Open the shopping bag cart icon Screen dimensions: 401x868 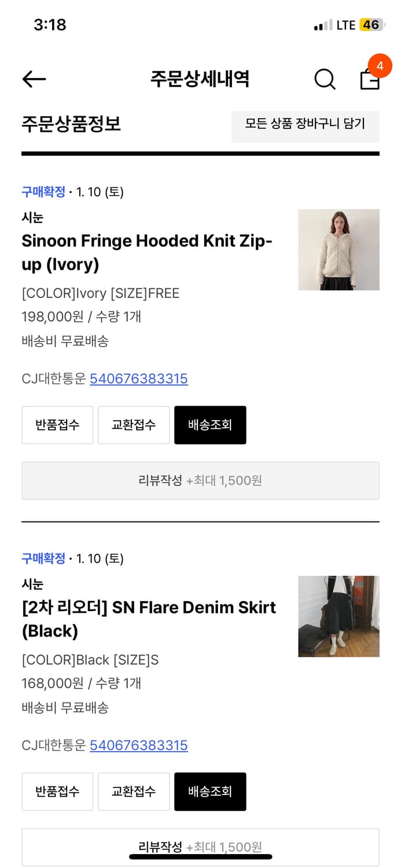click(x=370, y=80)
